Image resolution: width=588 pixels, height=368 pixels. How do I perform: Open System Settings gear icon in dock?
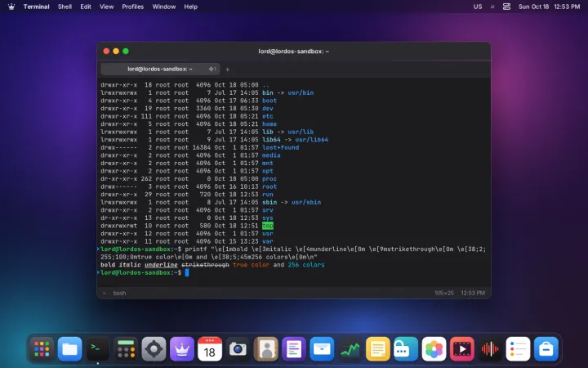click(x=154, y=349)
